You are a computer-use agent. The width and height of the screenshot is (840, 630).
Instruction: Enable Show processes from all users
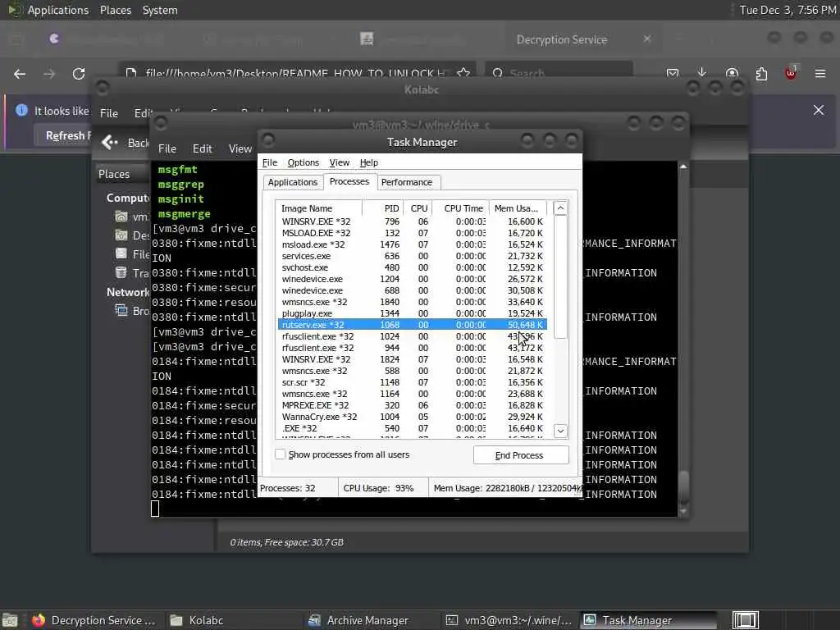(x=281, y=454)
